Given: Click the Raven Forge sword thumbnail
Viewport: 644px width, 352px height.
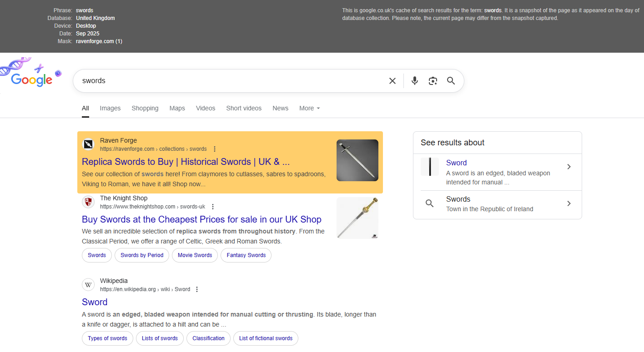Looking at the screenshot, I should pyautogui.click(x=357, y=160).
